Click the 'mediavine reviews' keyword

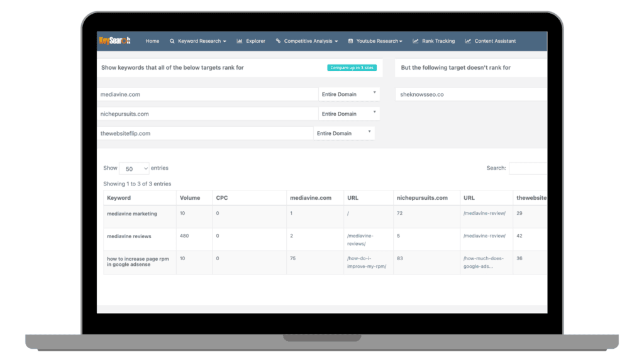129,236
